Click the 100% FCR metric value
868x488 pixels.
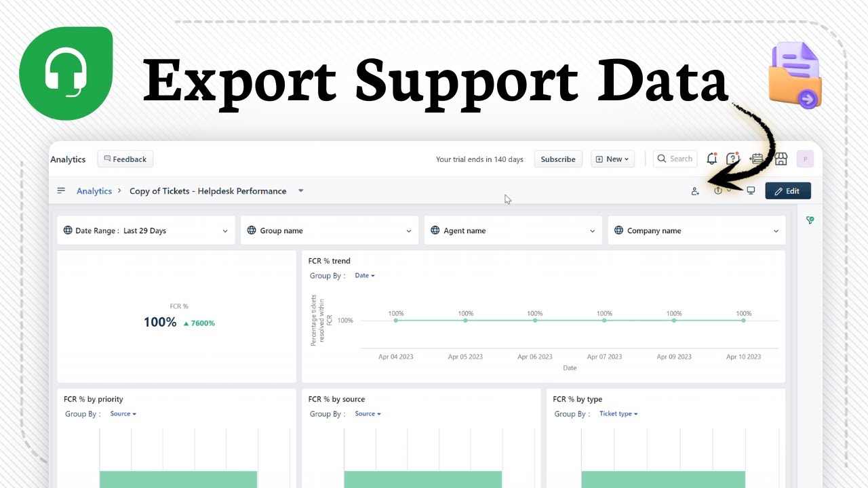coord(160,323)
